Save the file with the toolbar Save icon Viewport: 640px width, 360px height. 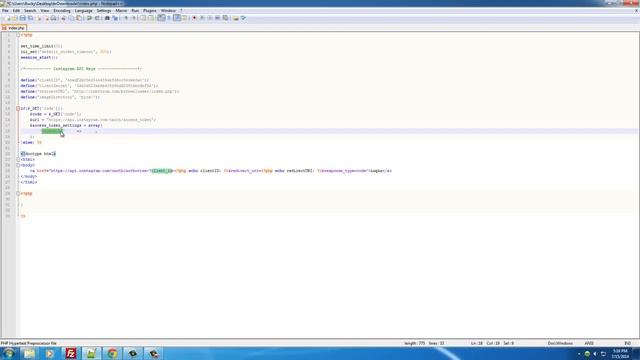(22, 18)
